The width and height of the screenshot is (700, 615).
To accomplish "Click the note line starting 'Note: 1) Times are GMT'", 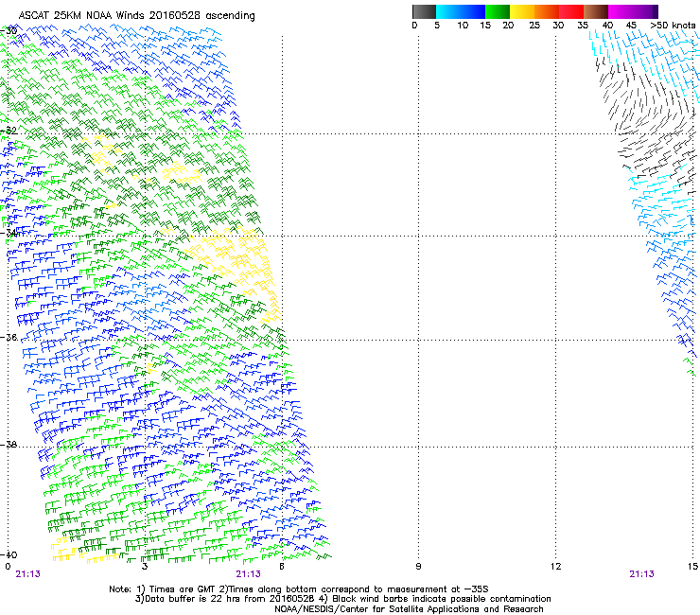I will [299, 589].
